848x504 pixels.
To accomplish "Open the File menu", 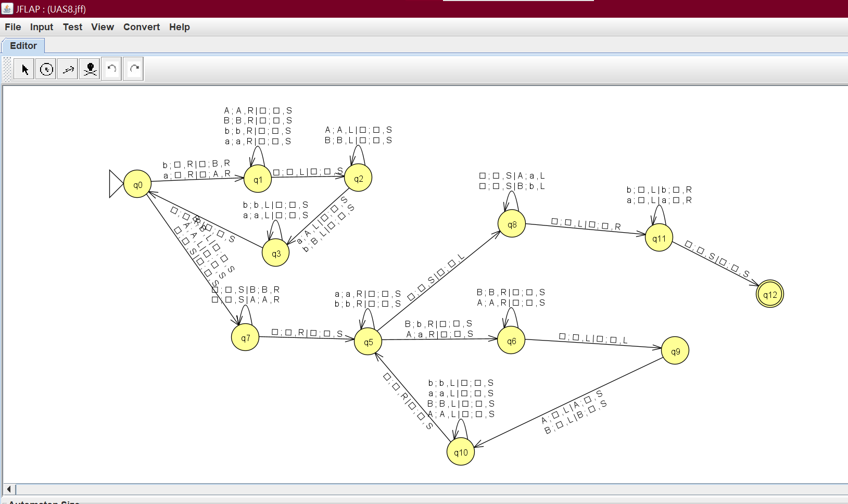I will 13,27.
